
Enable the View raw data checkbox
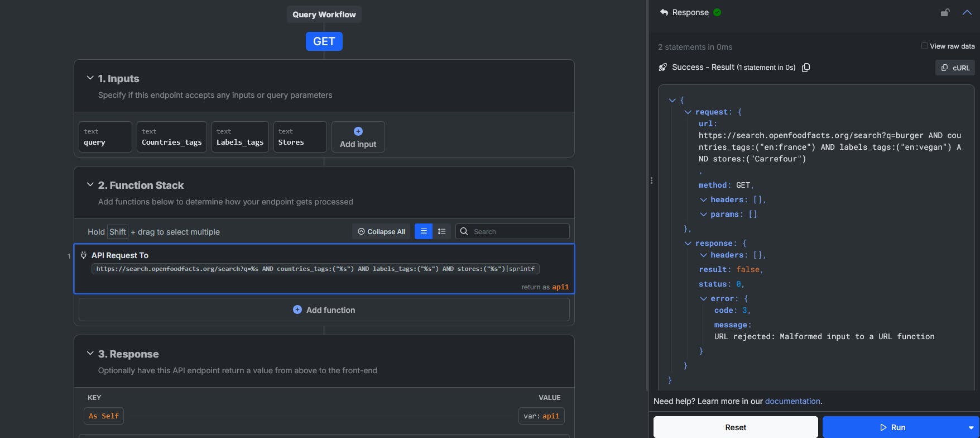pyautogui.click(x=925, y=46)
